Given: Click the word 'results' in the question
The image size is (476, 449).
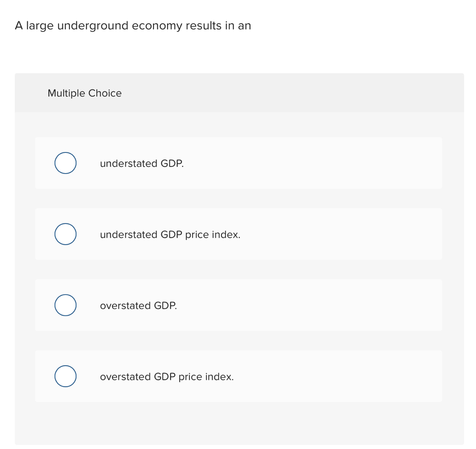Looking at the screenshot, I should [203, 26].
